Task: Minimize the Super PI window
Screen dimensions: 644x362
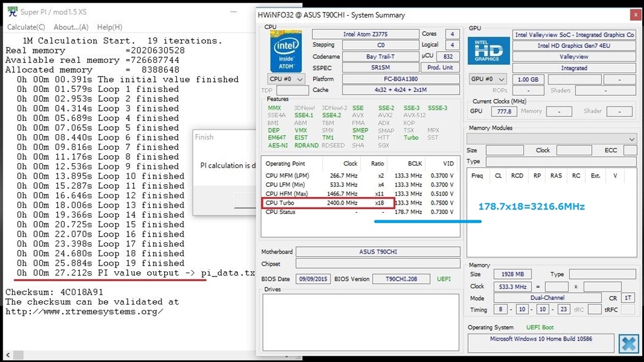Action: click(234, 12)
